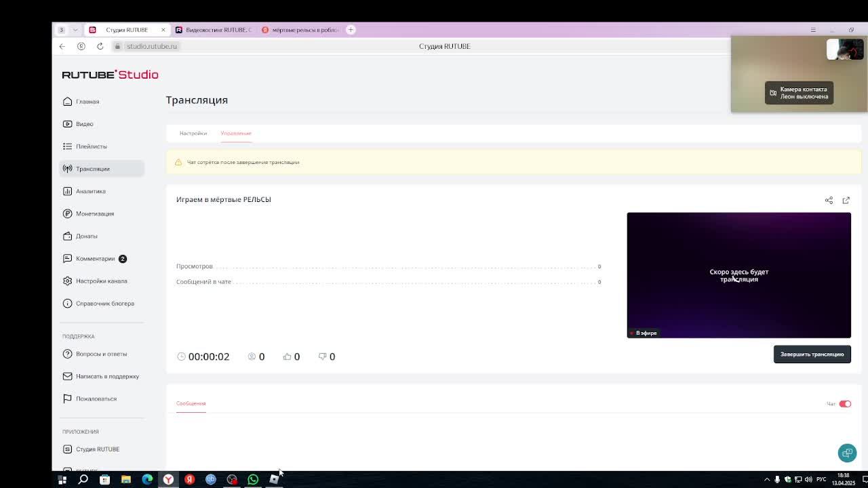Viewport: 868px width, 488px height.
Task: Select the Трансляции broadcast icon
Action: coord(67,169)
